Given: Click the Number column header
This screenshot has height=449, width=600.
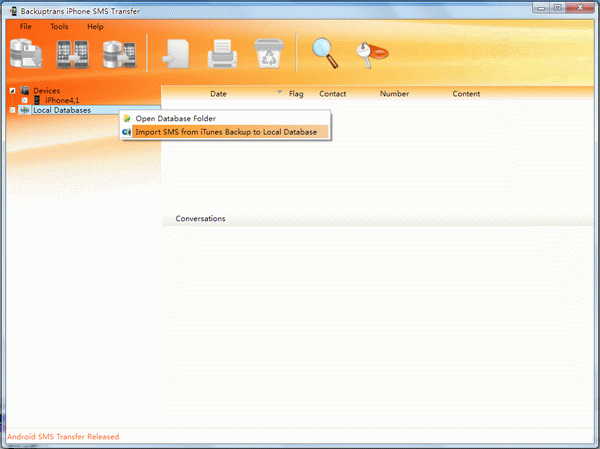Looking at the screenshot, I should (395, 94).
